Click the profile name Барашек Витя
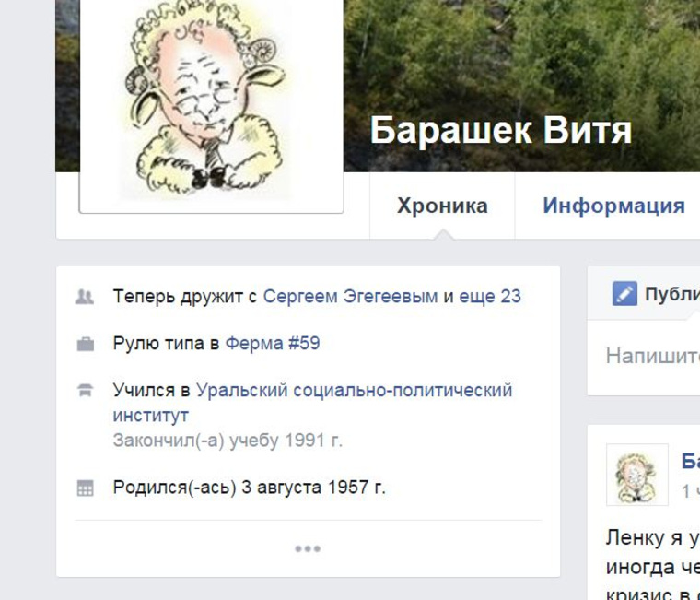The height and width of the screenshot is (600, 700). tap(500, 131)
